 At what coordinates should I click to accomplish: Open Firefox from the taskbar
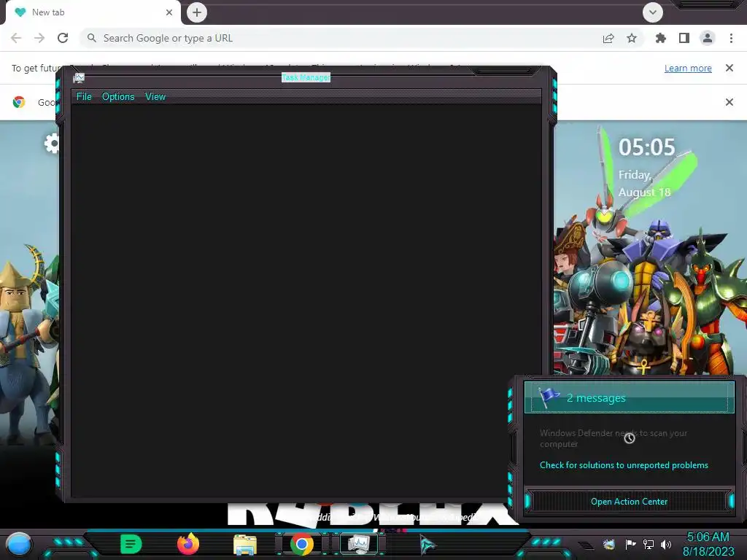tap(188, 544)
